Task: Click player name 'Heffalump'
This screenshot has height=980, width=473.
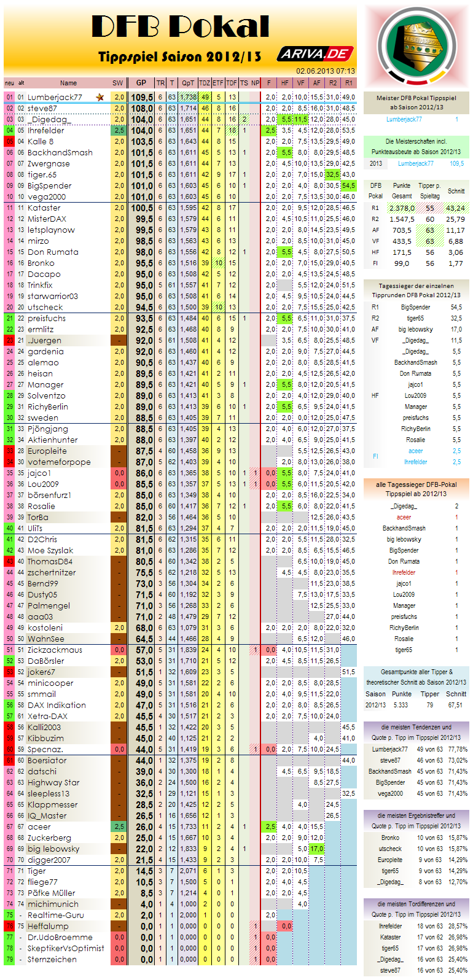Action: 48,926
